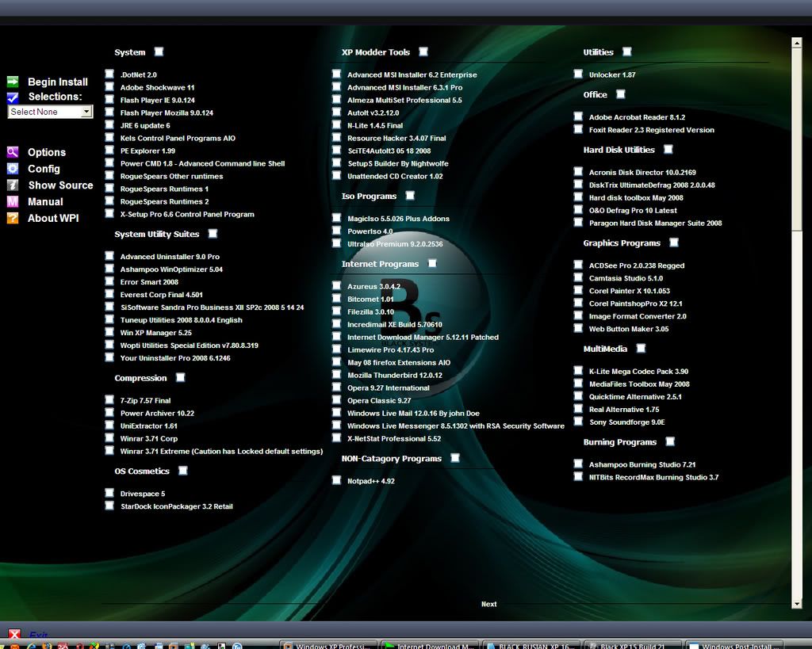Image resolution: width=812 pixels, height=649 pixels.
Task: Check Adobe Acrobat Reader 8.1.2
Action: (x=578, y=116)
